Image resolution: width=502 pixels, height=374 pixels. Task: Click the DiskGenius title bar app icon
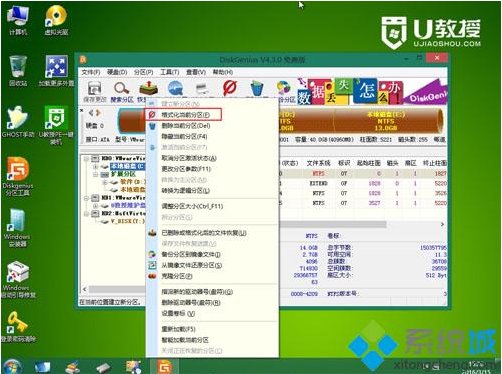(83, 60)
